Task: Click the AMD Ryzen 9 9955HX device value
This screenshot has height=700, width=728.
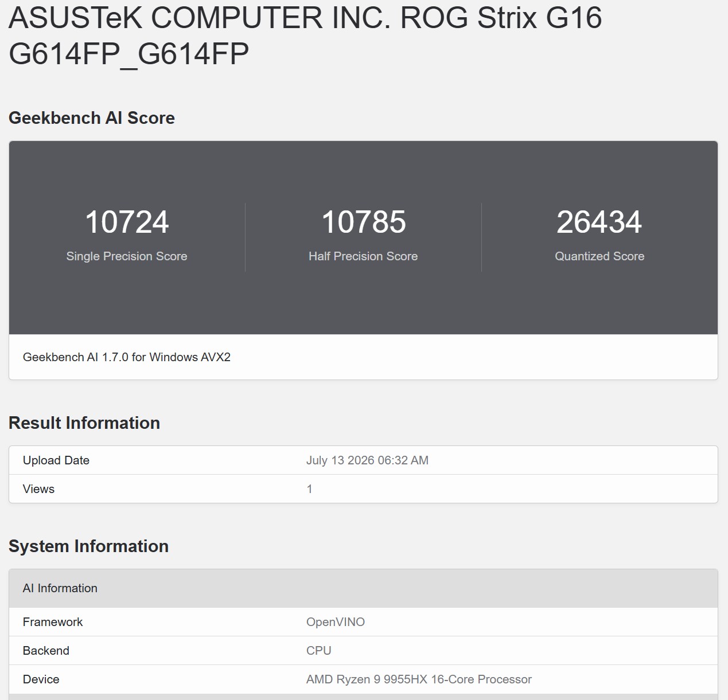Action: pos(419,679)
